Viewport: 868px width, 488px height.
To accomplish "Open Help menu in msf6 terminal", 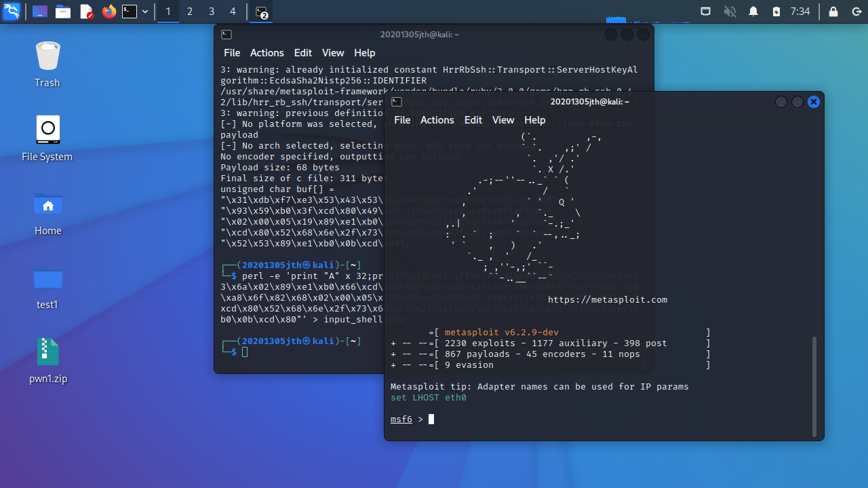I will point(534,120).
